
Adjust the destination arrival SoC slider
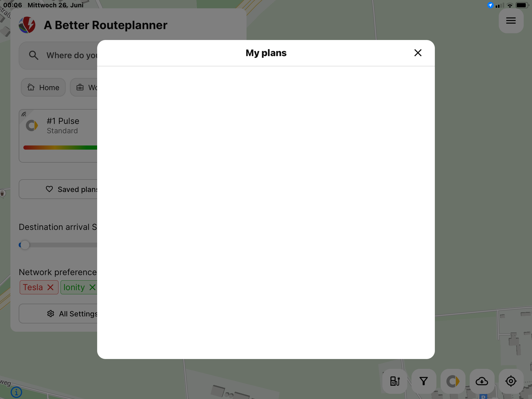pos(25,244)
